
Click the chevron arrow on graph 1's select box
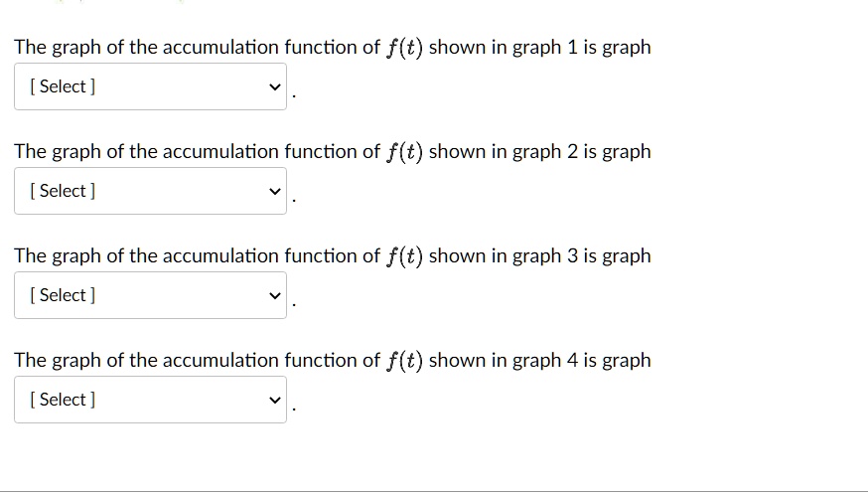(x=275, y=86)
